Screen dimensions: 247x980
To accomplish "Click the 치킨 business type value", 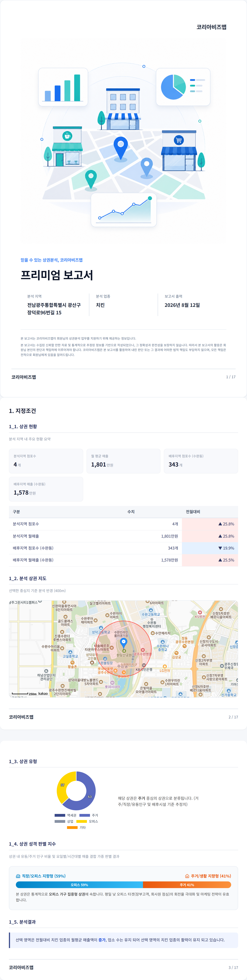I will coord(100,305).
